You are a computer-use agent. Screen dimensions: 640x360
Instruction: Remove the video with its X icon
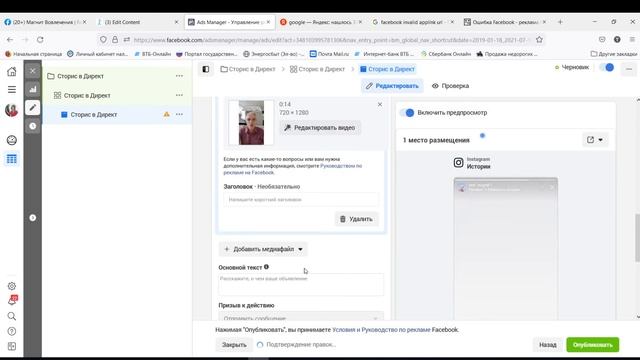pyautogui.click(x=380, y=104)
